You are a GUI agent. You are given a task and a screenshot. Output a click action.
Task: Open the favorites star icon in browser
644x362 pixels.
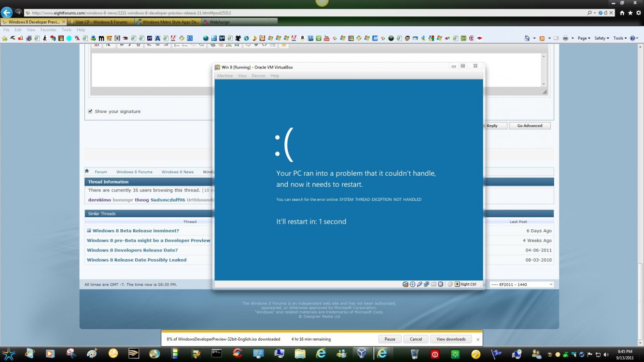click(x=630, y=13)
